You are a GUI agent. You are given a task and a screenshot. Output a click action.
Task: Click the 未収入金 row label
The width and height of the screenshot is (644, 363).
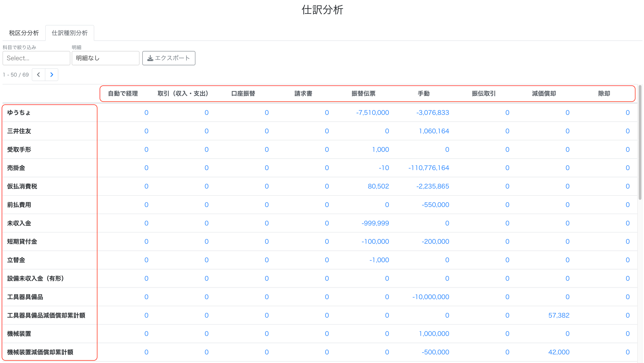pos(19,223)
